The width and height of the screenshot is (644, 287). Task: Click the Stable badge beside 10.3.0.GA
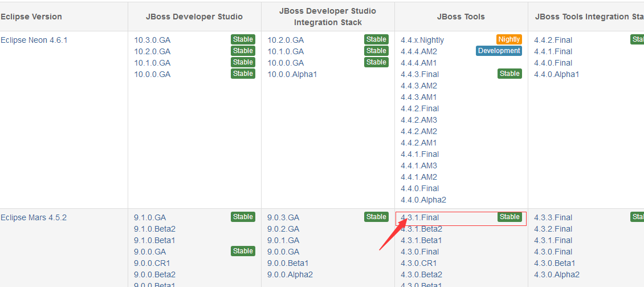243,39
